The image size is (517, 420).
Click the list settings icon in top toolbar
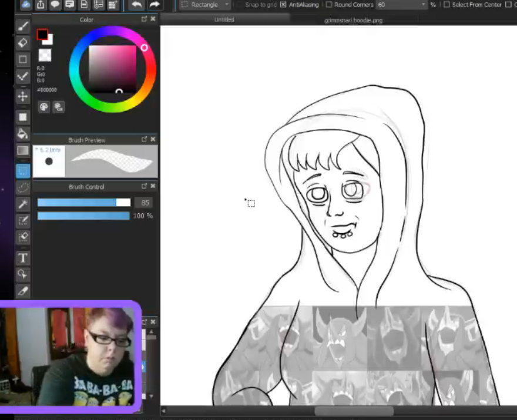pos(99,5)
